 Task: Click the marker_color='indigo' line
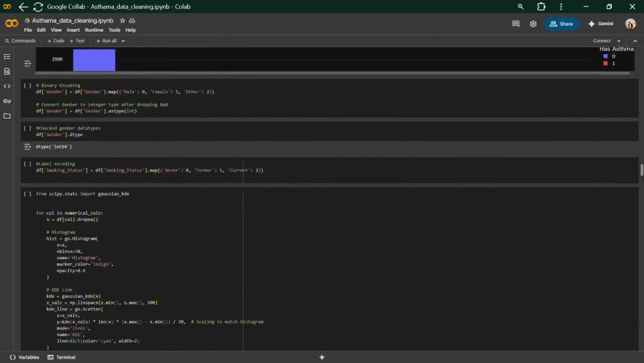[x=85, y=264]
